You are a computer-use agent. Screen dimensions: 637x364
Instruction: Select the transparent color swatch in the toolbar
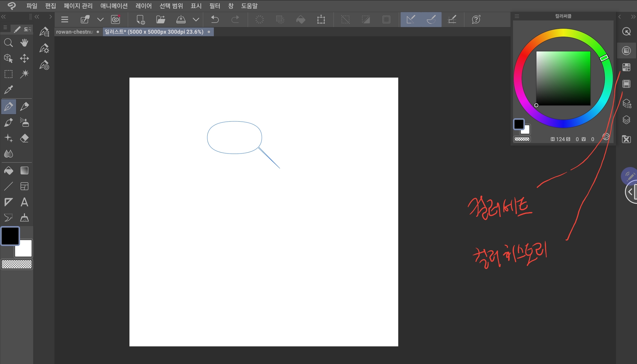coord(17,264)
